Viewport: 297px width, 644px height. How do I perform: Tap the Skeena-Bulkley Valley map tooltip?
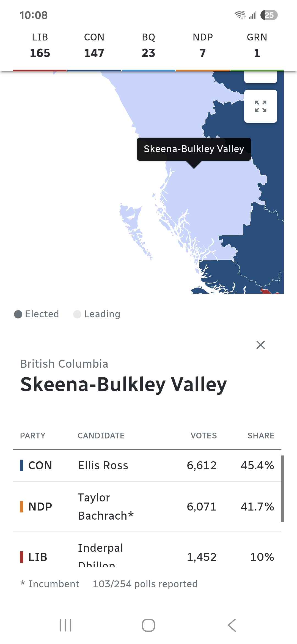194,149
